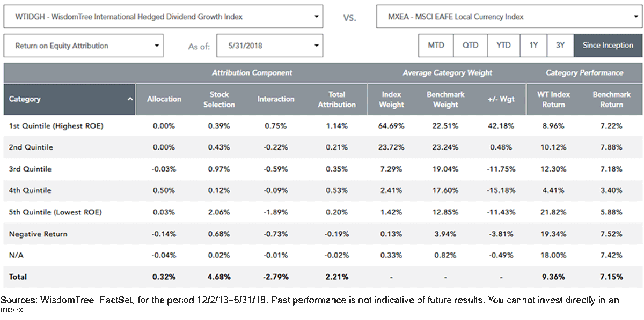Image resolution: width=644 pixels, height=320 pixels.
Task: Select the N/A category row label
Action: [16, 255]
